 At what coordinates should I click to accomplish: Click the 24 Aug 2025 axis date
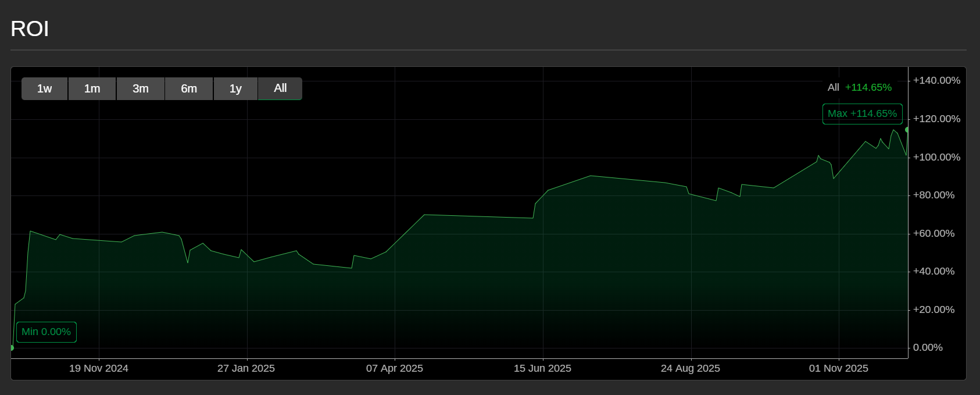pyautogui.click(x=691, y=368)
